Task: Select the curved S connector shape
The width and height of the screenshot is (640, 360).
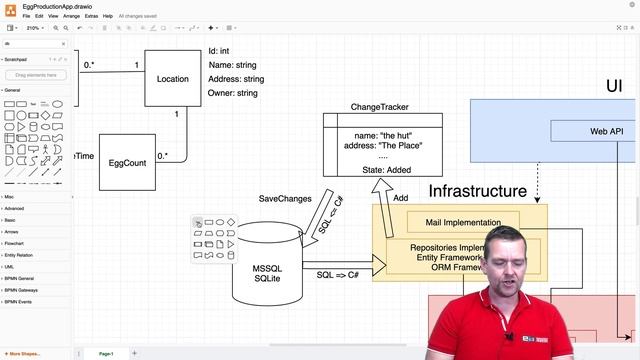Action: (x=33, y=161)
